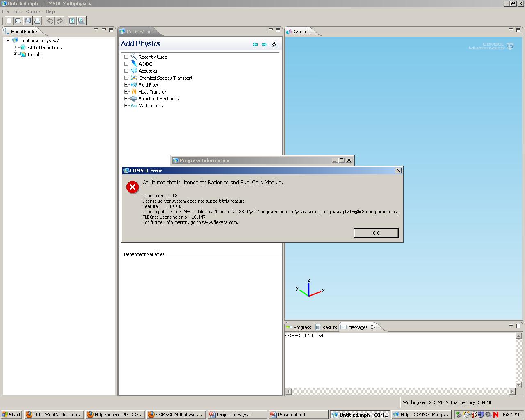
Task: Click the Print toolbar icon
Action: click(x=37, y=21)
